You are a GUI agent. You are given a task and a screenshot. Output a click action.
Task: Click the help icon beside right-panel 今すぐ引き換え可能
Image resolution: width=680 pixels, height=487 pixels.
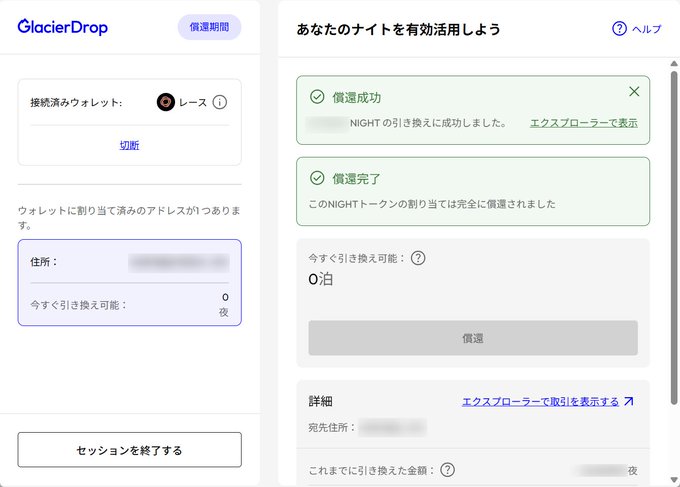(418, 258)
